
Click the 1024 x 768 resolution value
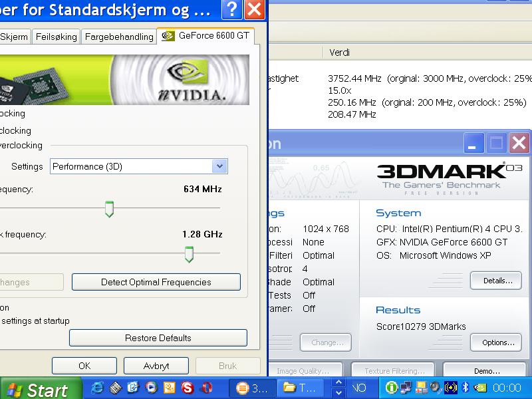click(326, 229)
